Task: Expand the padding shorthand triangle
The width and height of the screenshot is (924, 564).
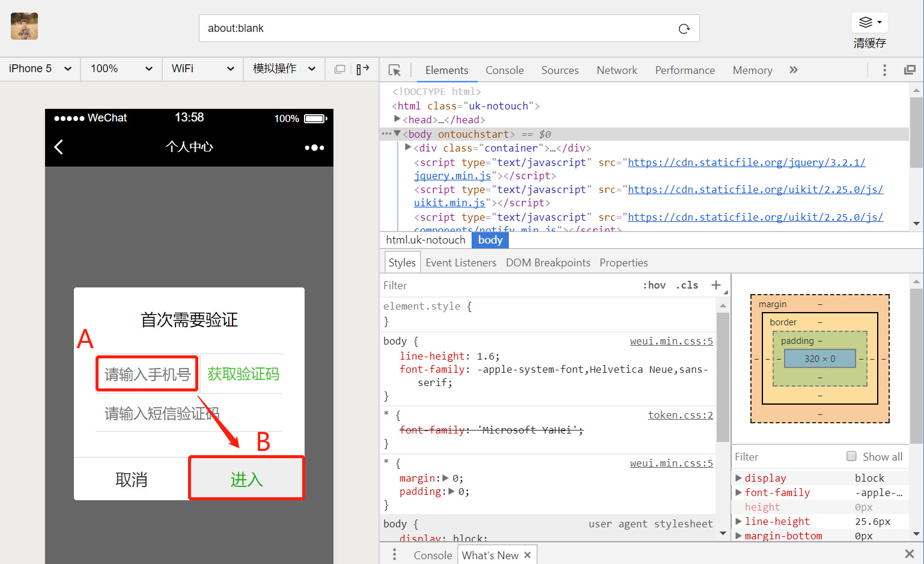Action: 451,491
